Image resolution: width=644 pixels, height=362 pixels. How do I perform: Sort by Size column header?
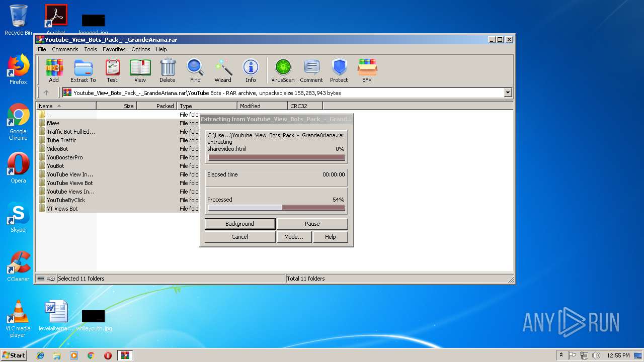(x=116, y=106)
